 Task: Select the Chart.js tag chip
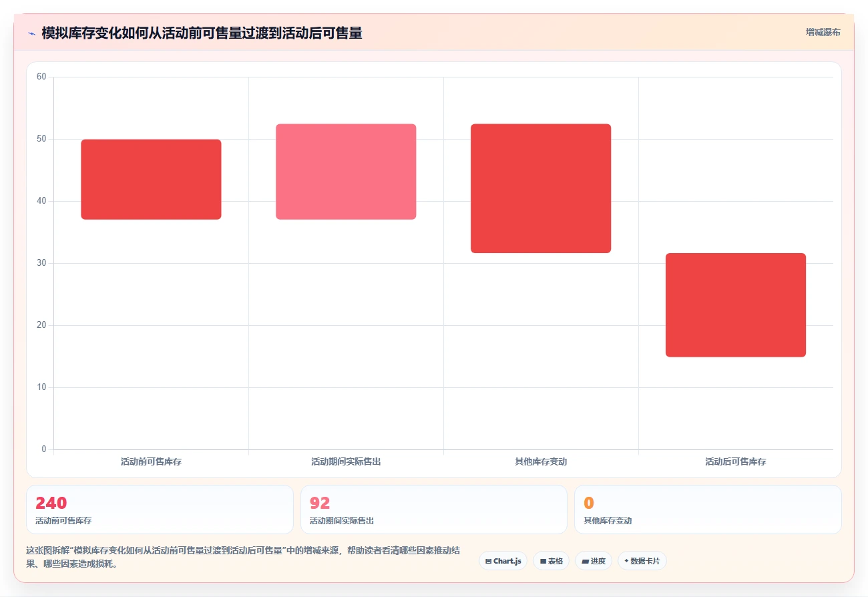point(503,561)
